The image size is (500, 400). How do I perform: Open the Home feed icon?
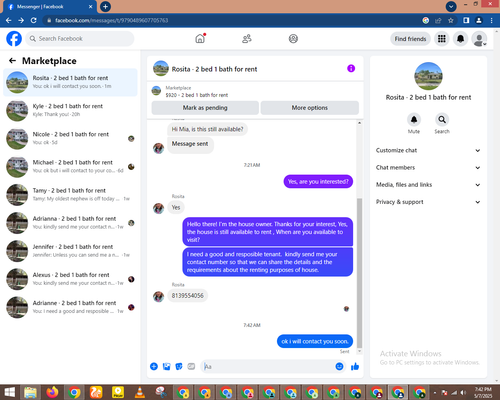(x=200, y=39)
